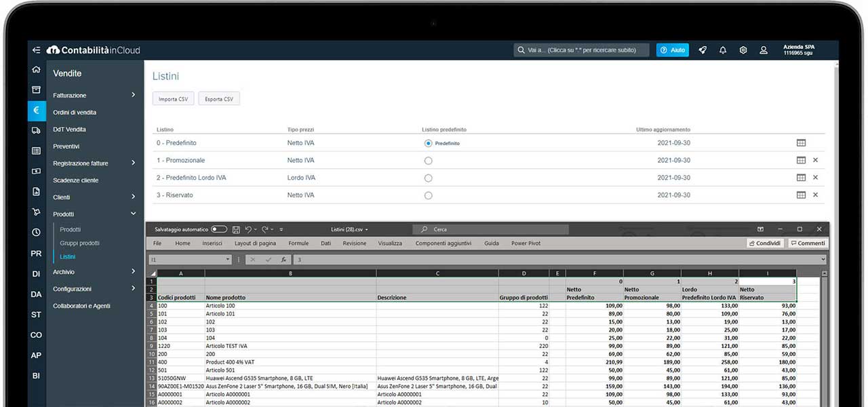Open price table for 0 - Predefinito
This screenshot has width=868, height=407.
pos(801,143)
